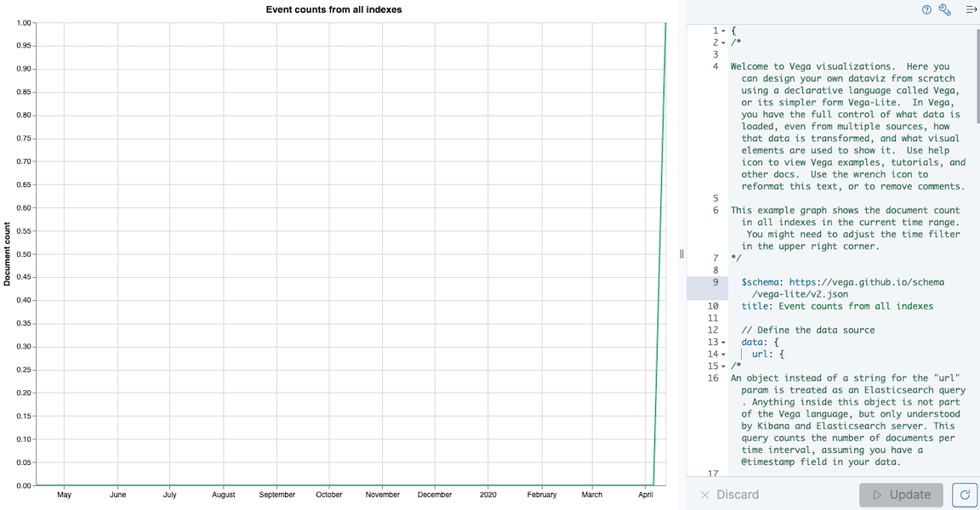This screenshot has width=980, height=510.
Task: Open the Vega help menu icon
Action: tap(926, 10)
